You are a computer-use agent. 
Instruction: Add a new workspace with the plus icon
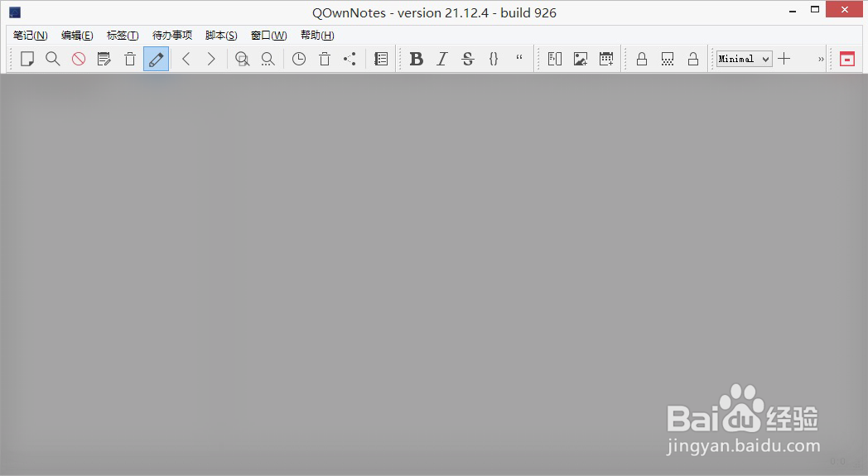[x=784, y=59]
